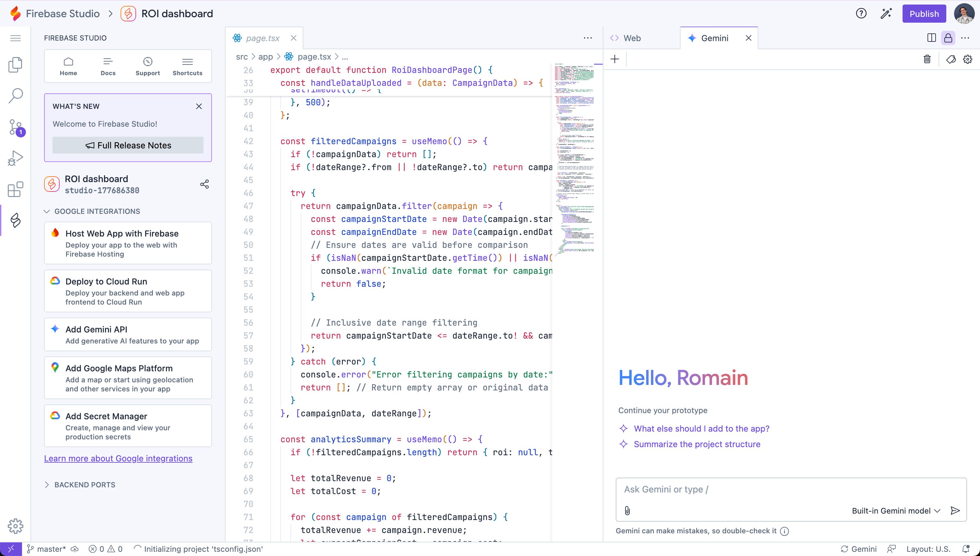The height and width of the screenshot is (556, 980).
Task: Click the Full Release Notes button
Action: pos(128,145)
